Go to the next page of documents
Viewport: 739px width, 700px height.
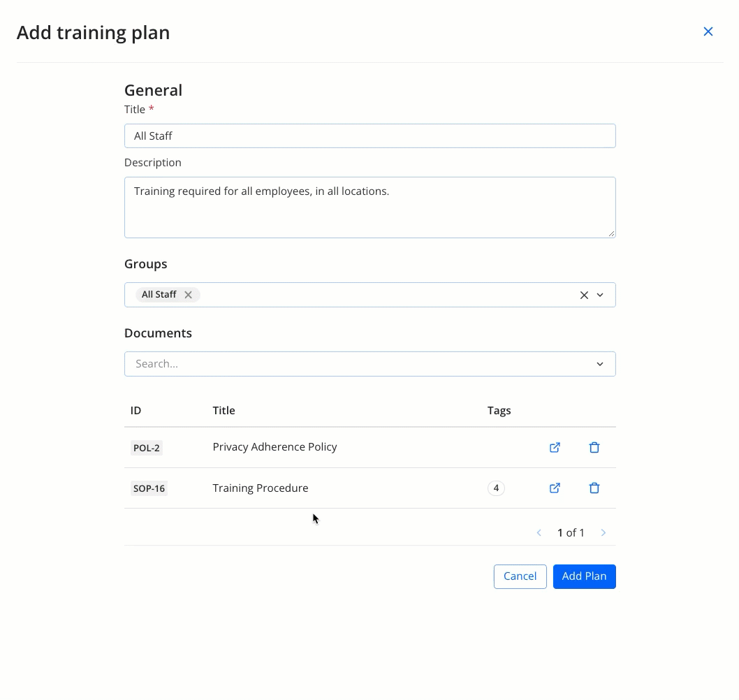click(x=603, y=532)
